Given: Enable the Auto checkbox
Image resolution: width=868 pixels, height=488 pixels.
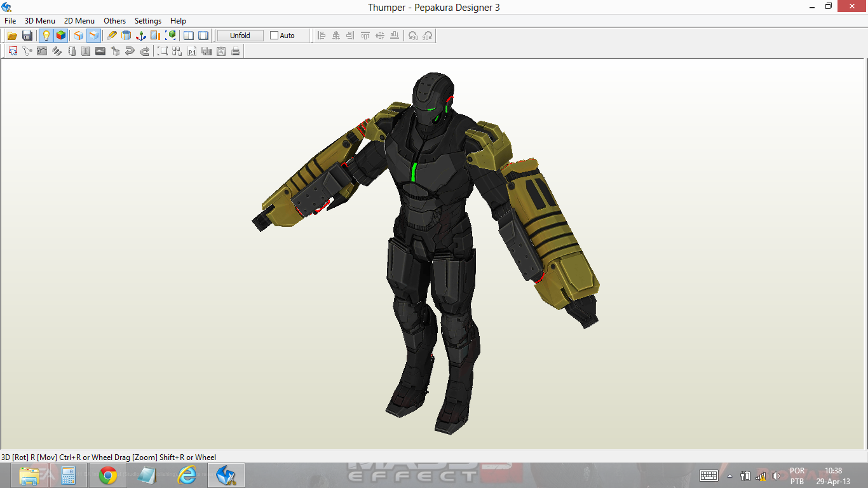Looking at the screenshot, I should pyautogui.click(x=275, y=36).
